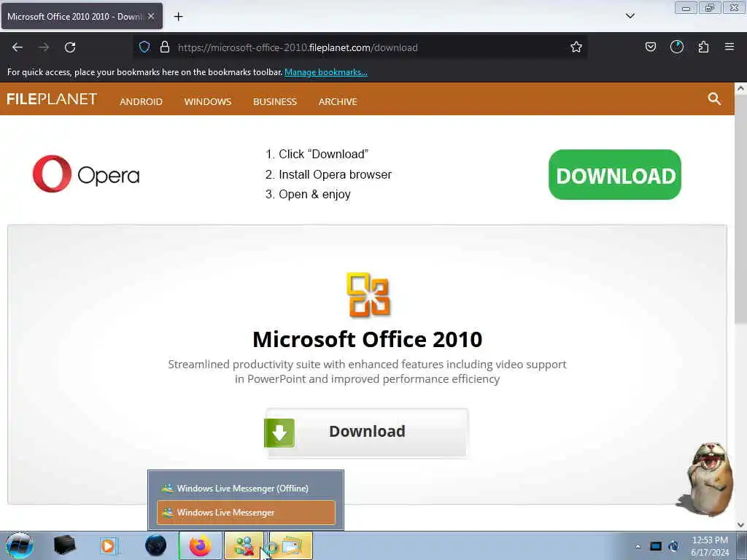Image resolution: width=747 pixels, height=560 pixels.
Task: Open the tracking protection shield icon
Action: (x=144, y=47)
